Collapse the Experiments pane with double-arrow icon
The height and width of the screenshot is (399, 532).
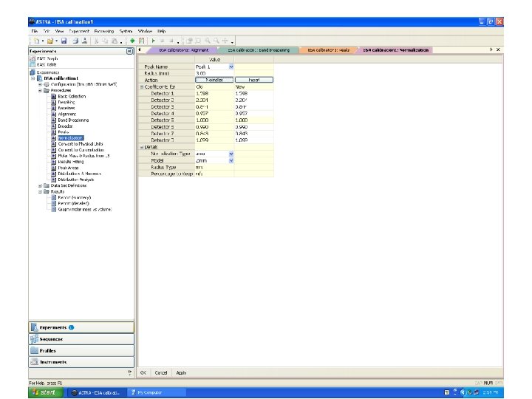pos(129,51)
